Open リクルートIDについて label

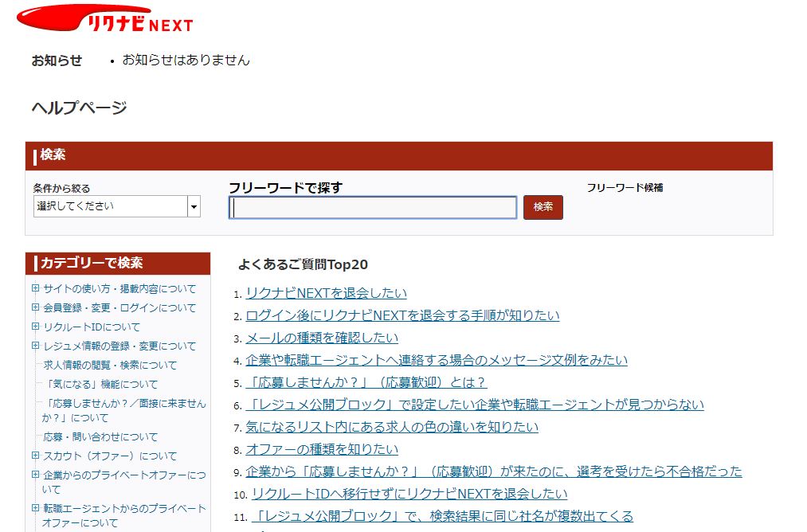pyautogui.click(x=92, y=327)
